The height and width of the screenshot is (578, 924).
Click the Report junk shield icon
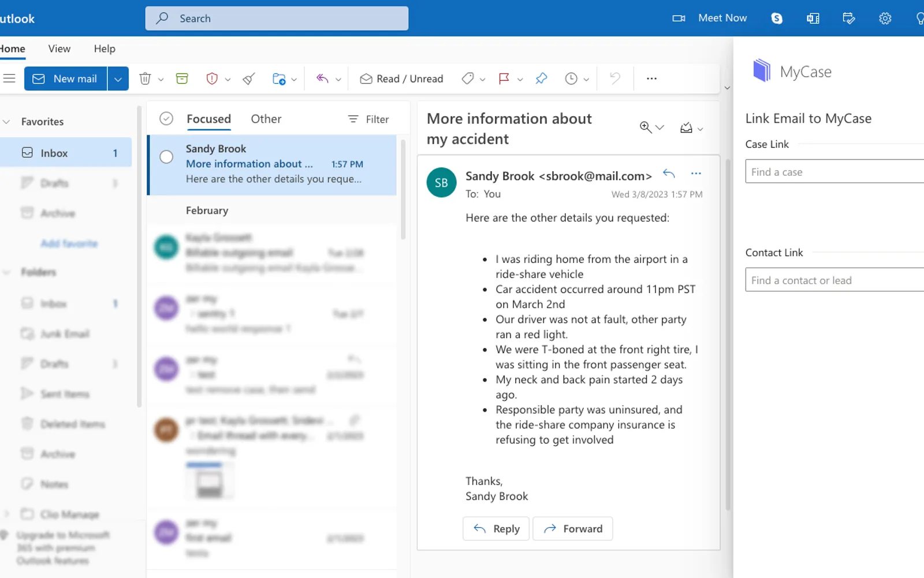[212, 79]
